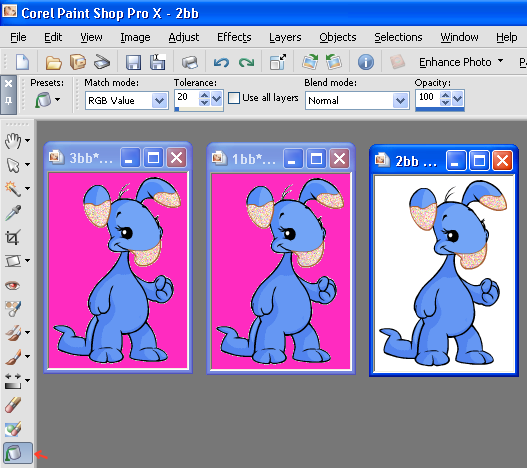This screenshot has width=527, height=468.
Task: Enable the Use all layers checkbox
Action: (x=234, y=98)
